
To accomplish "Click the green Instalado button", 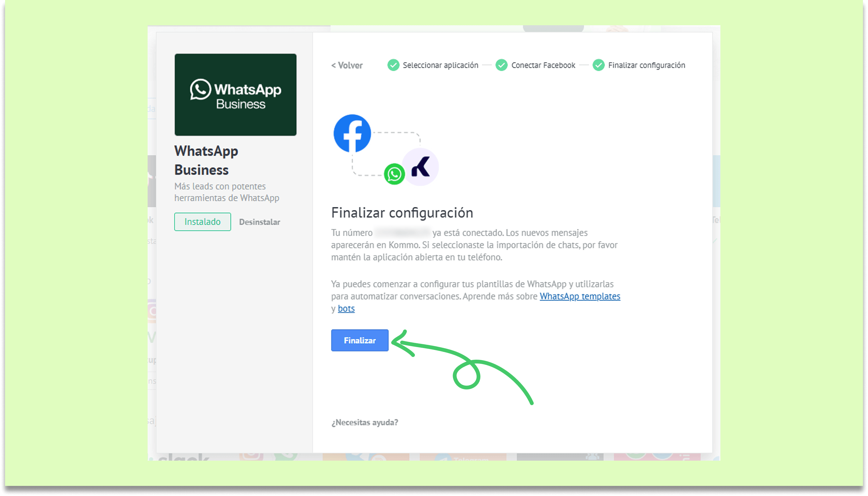I will click(202, 222).
